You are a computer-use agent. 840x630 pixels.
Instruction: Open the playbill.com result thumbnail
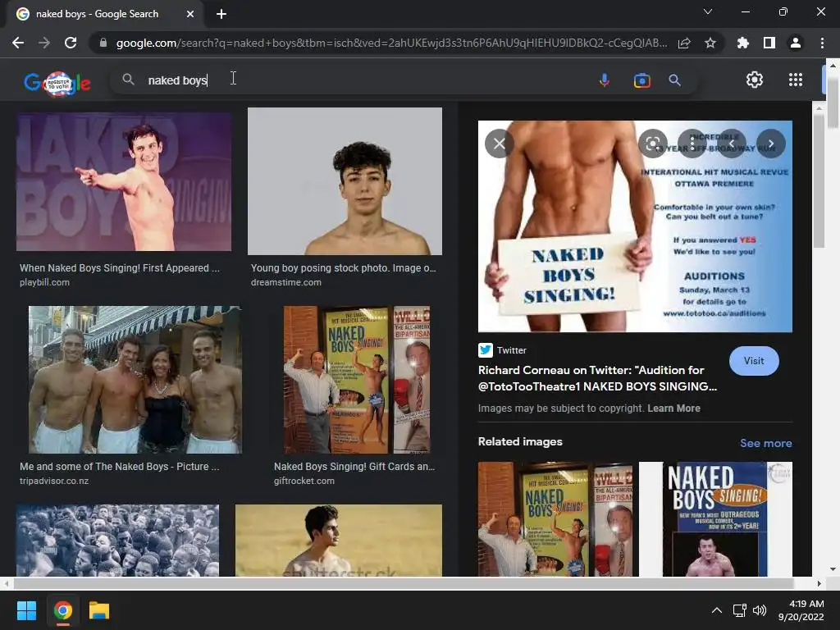[124, 181]
